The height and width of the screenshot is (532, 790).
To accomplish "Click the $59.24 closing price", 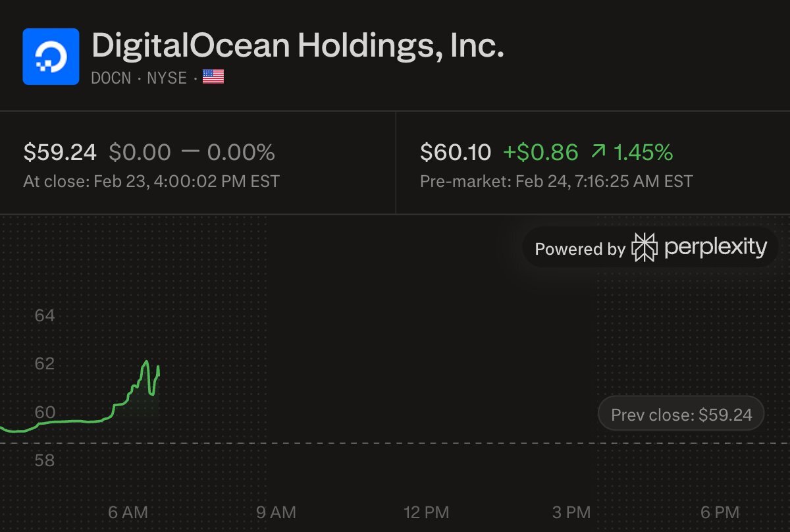I will (60, 153).
